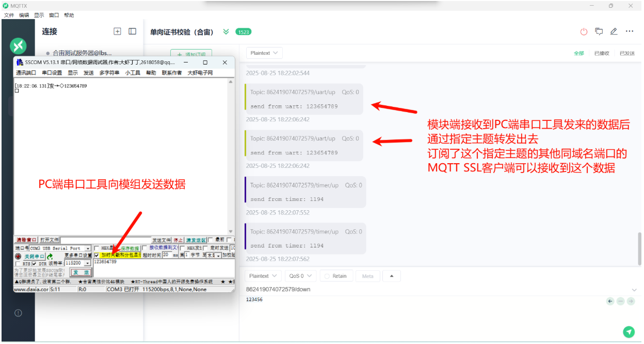This screenshot has width=644, height=344.
Task: Click the MQTTX logo in the sidebar
Action: point(18,46)
